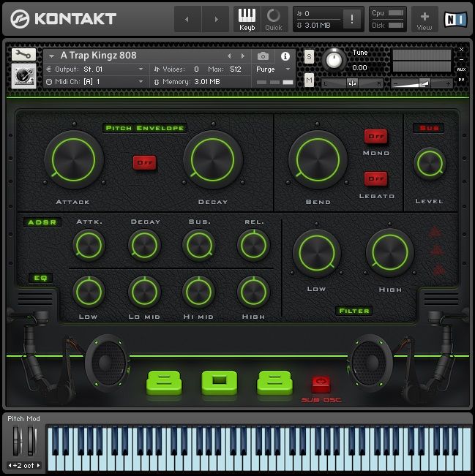Expand the instrument name dropdown arrow

click(52, 56)
